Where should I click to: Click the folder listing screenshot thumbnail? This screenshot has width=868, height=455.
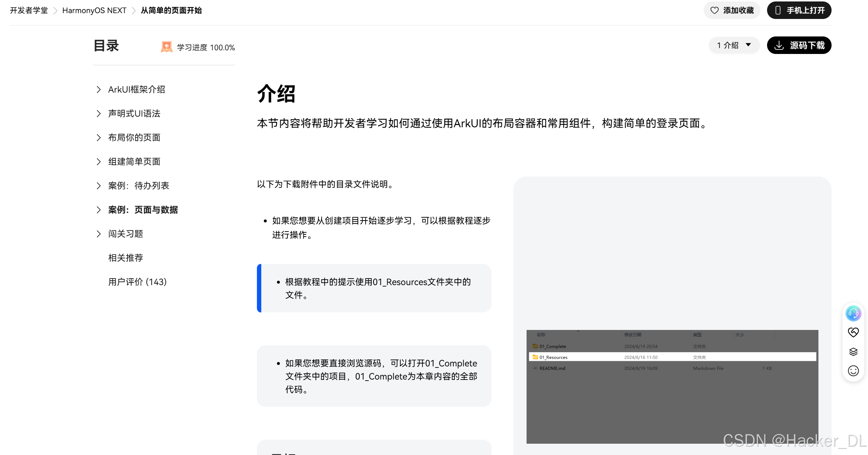click(x=672, y=386)
